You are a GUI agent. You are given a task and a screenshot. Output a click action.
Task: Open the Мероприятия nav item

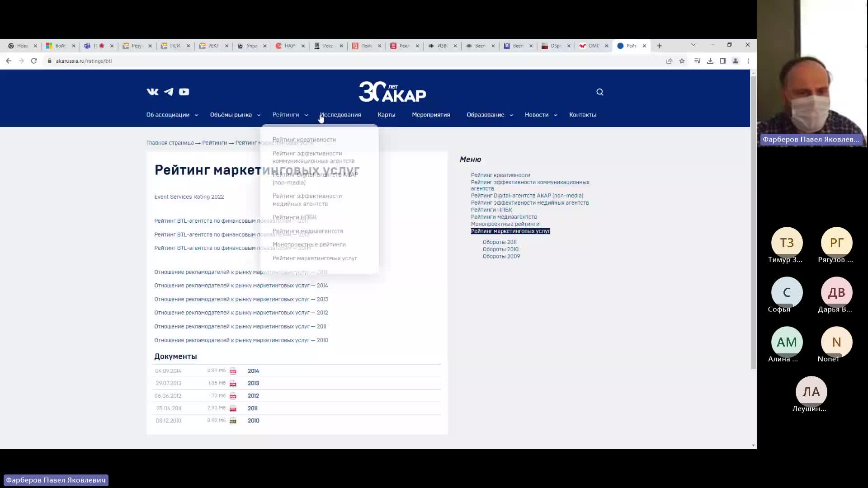click(x=431, y=115)
